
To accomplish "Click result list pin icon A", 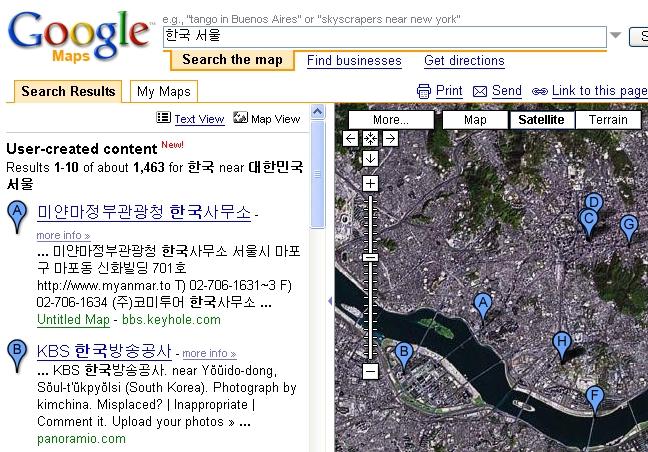I will [x=17, y=216].
